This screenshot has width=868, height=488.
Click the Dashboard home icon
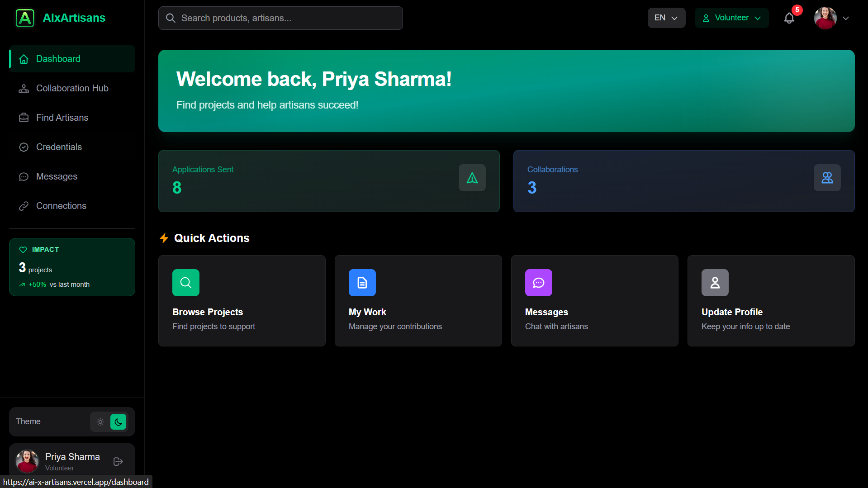tap(24, 59)
